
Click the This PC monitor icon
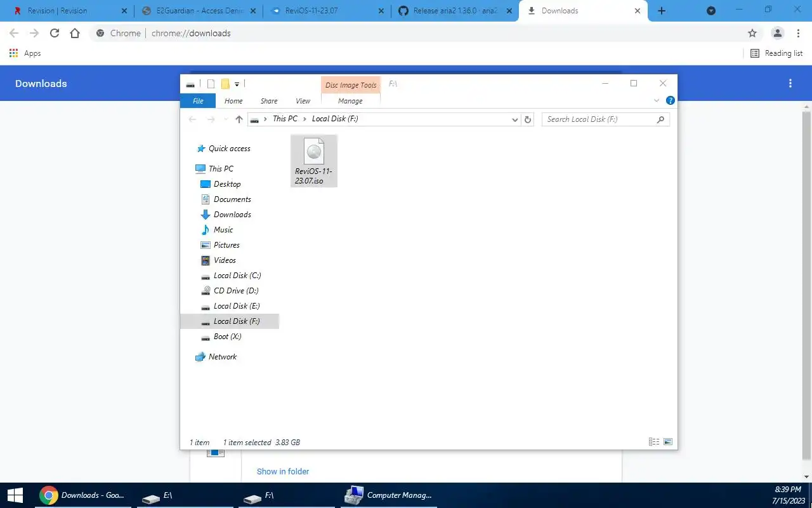coord(201,169)
